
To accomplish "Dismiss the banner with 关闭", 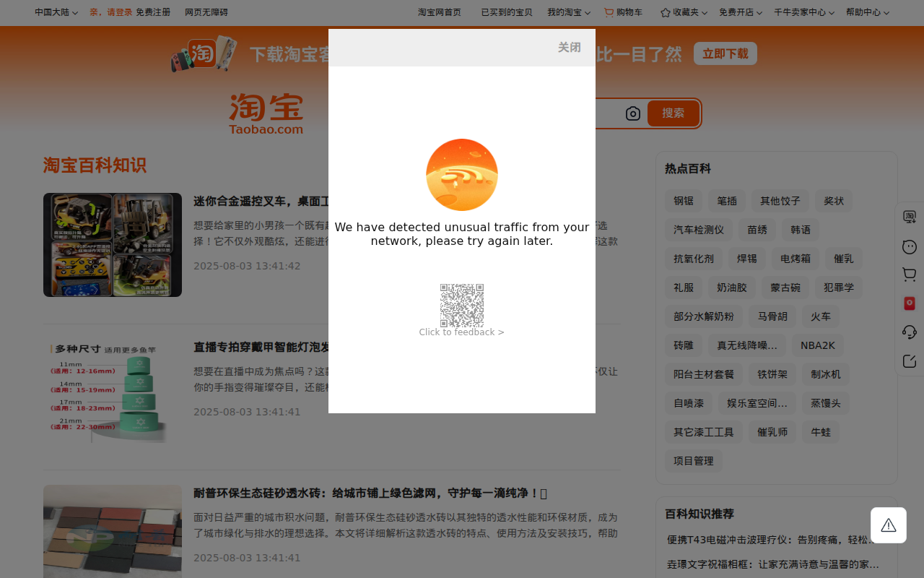I will pos(568,47).
